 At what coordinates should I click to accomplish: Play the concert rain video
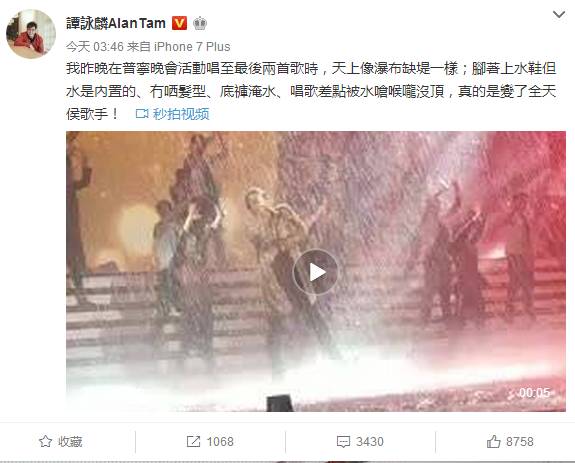315,272
